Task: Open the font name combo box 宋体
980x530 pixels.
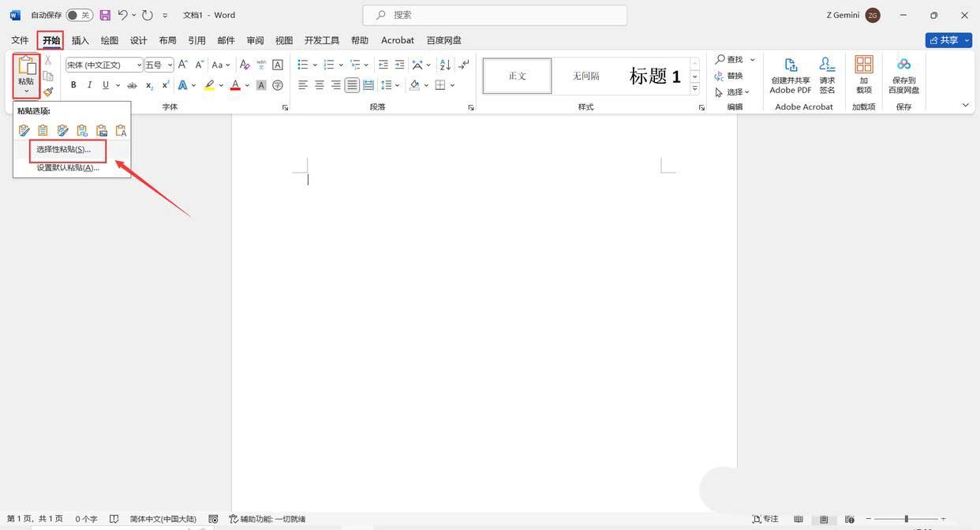Action: pyautogui.click(x=104, y=65)
